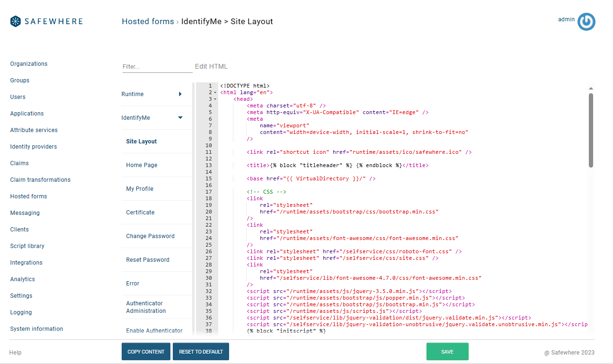
Task: Open the Change Password form
Action: pyautogui.click(x=150, y=236)
